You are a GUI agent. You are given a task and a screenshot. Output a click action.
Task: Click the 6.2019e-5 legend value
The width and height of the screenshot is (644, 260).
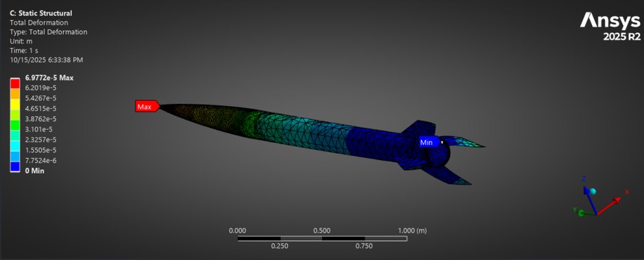pyautogui.click(x=41, y=88)
